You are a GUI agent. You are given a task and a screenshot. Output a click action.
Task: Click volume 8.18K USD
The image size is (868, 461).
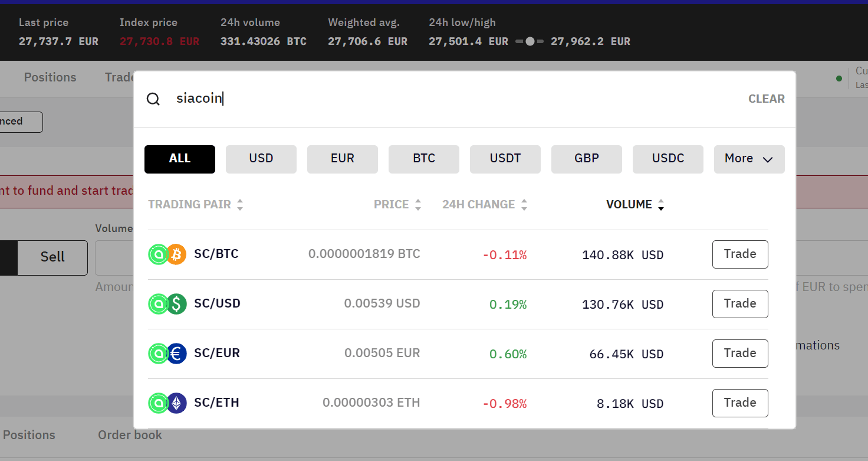(x=630, y=404)
